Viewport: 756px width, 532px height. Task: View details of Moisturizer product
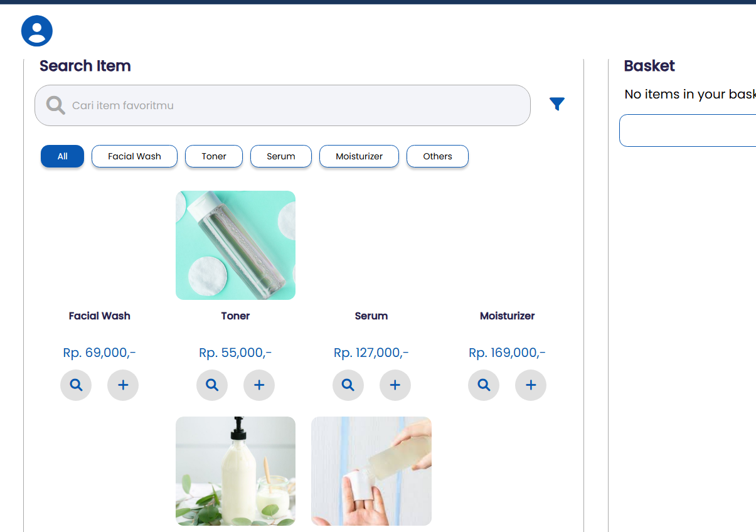tap(484, 385)
